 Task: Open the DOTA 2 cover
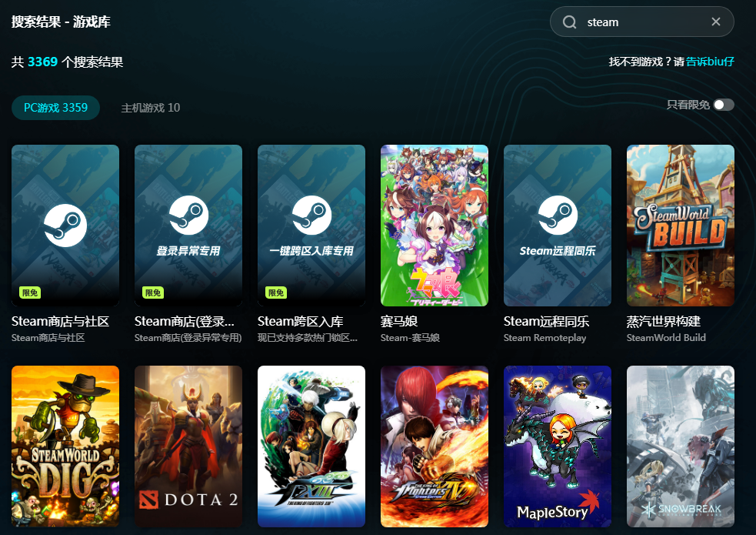188,446
